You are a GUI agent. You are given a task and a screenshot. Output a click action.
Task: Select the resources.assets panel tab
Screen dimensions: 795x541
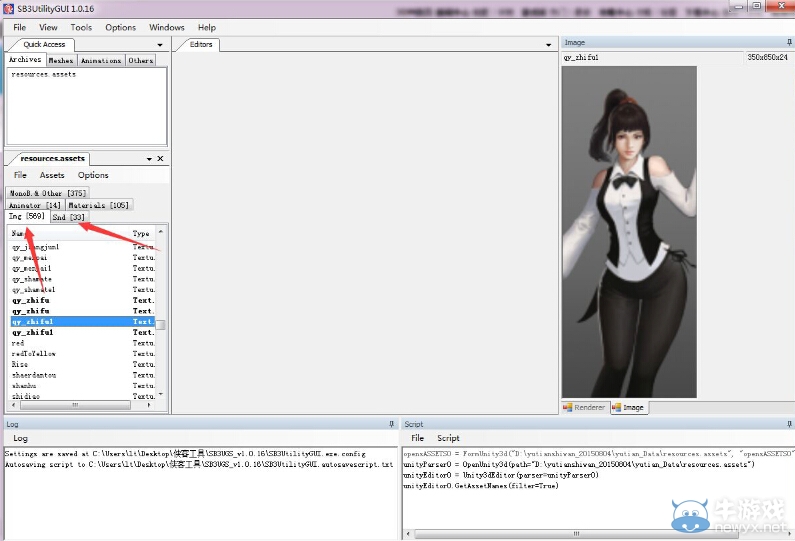[53, 159]
